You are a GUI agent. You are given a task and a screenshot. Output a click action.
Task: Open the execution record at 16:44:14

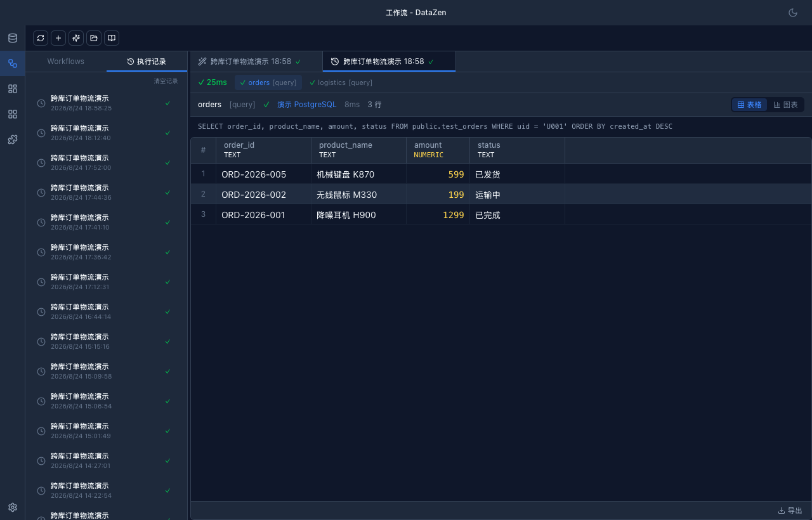107,311
